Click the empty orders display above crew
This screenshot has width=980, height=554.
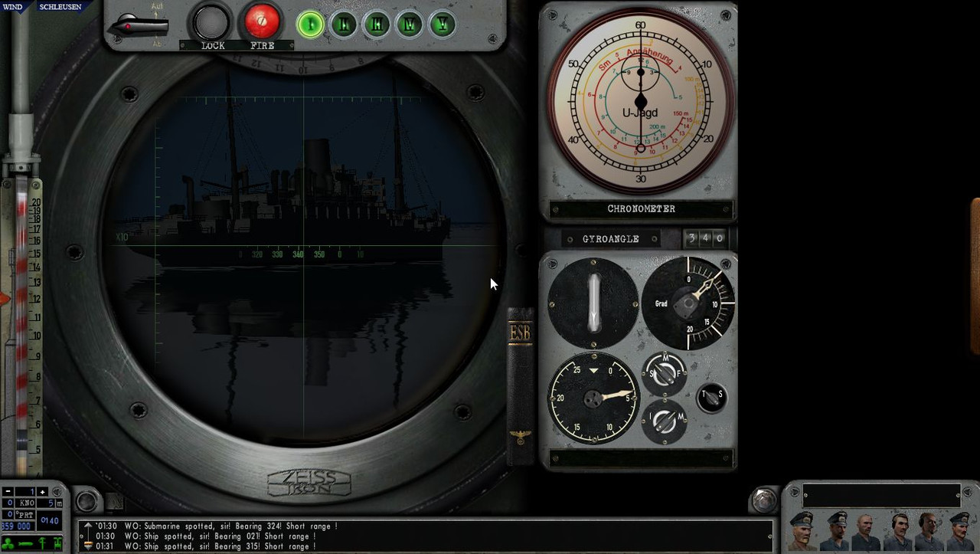click(x=881, y=495)
